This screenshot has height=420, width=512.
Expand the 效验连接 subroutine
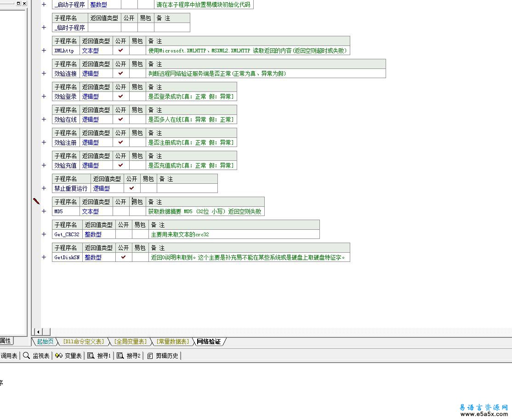pyautogui.click(x=44, y=74)
